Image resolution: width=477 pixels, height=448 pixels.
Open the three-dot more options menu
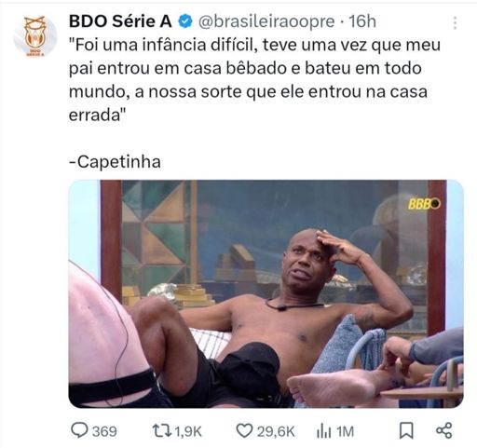[x=455, y=22]
